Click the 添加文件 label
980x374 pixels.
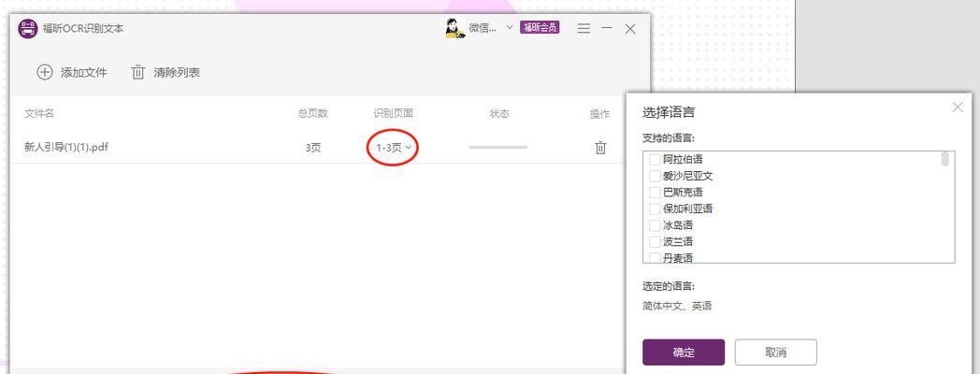(84, 73)
